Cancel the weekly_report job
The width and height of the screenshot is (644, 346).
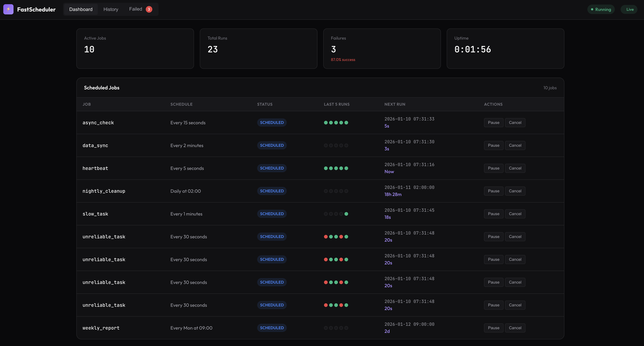point(515,328)
